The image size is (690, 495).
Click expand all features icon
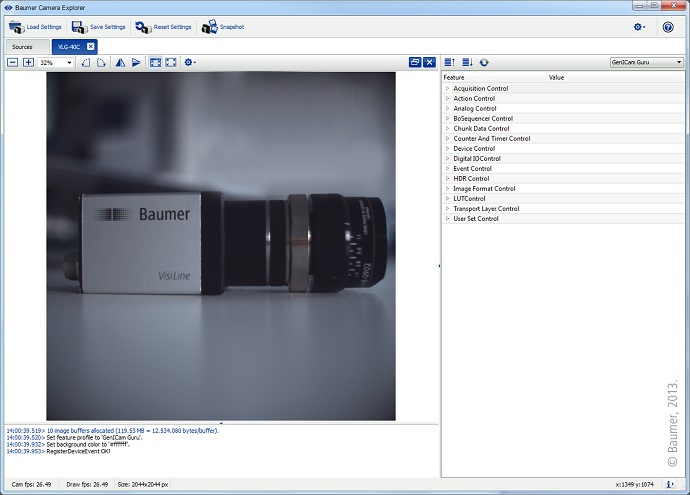[450, 62]
